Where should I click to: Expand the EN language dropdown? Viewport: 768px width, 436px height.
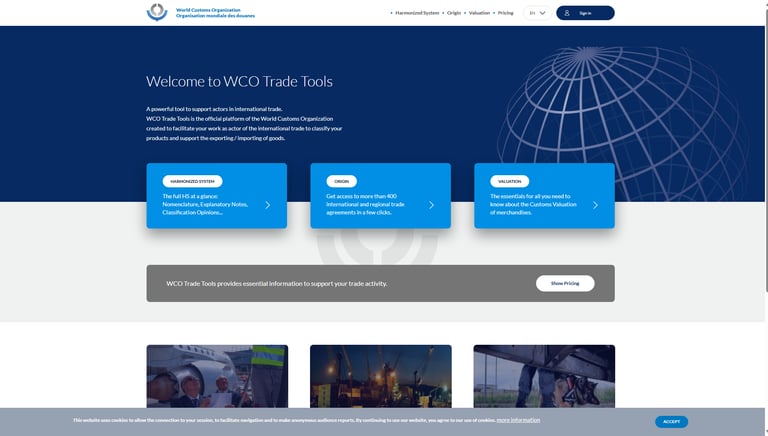(537, 13)
